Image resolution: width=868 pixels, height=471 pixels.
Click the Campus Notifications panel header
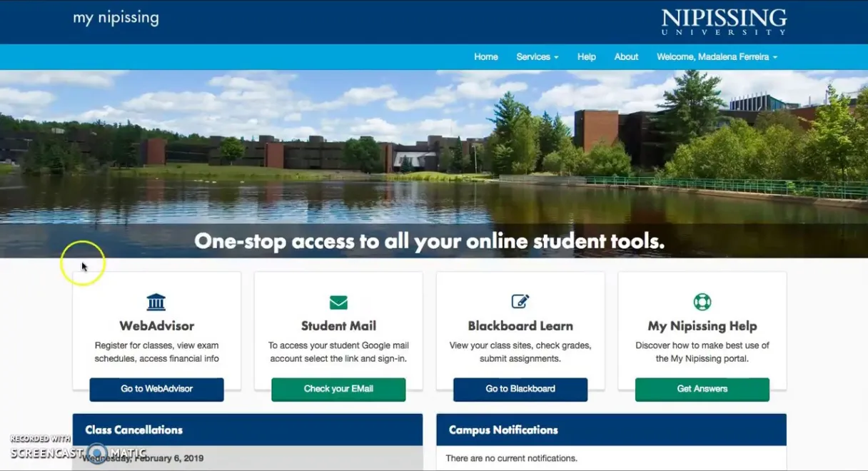click(612, 430)
